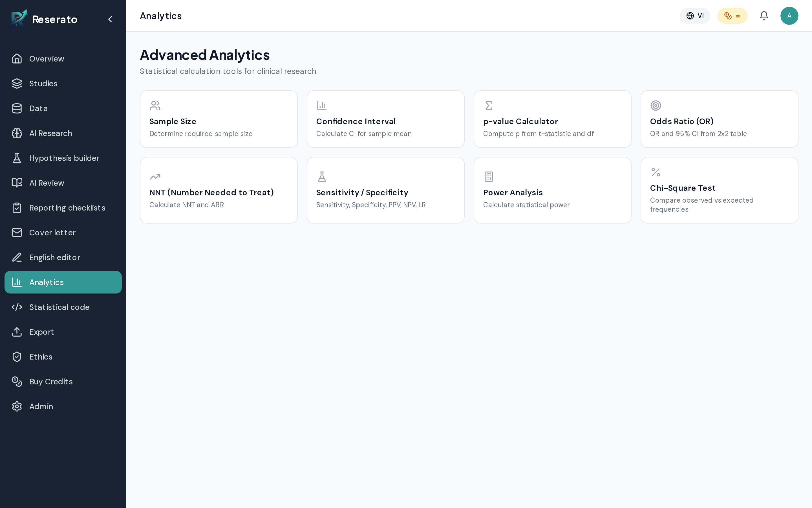
Task: Click the Sample Size people icon
Action: coord(155,106)
